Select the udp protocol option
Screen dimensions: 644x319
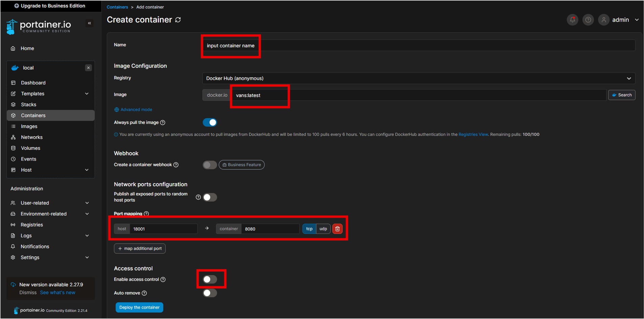tap(323, 229)
